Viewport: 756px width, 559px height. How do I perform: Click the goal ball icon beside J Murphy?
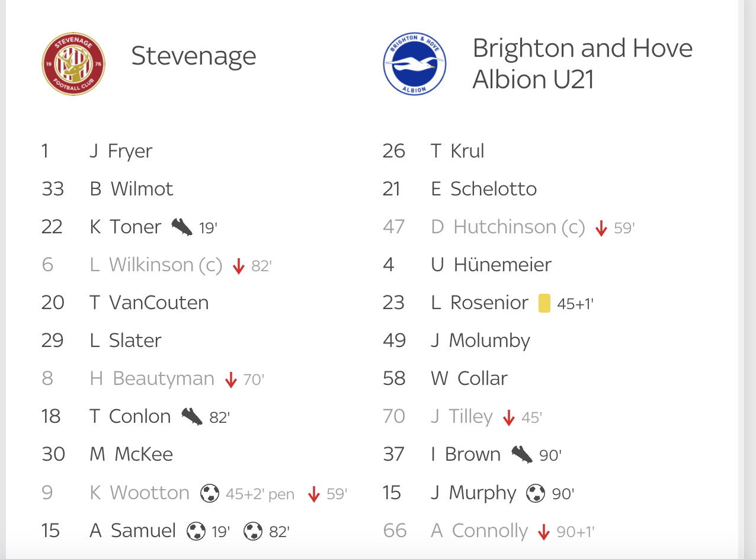(536, 493)
